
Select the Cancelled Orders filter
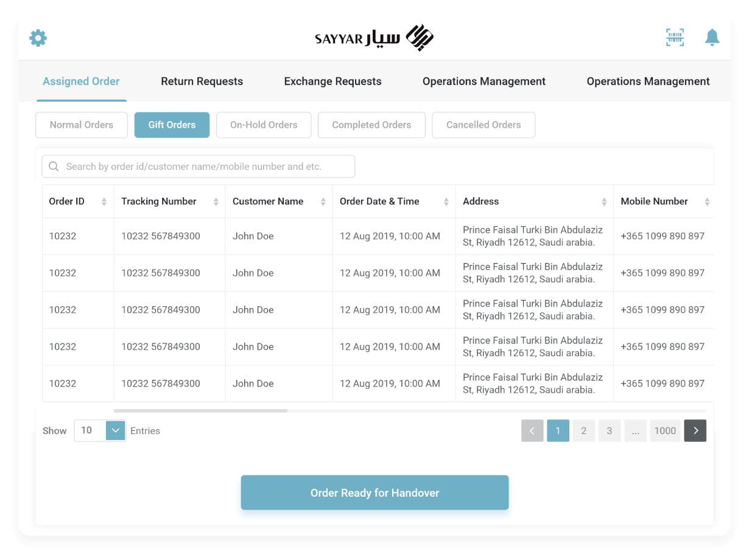pyautogui.click(x=484, y=125)
